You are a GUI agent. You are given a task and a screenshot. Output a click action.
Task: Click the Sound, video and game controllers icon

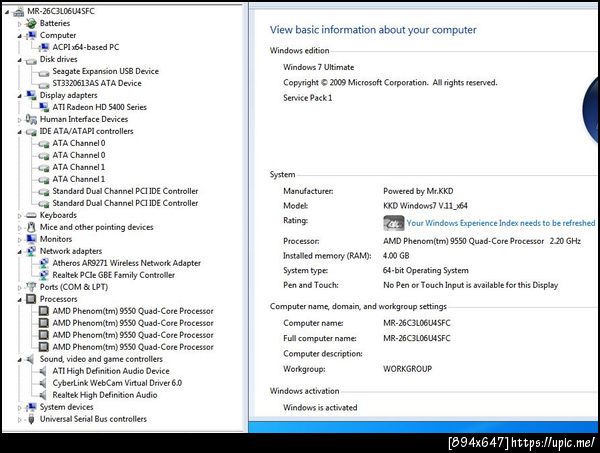[x=30, y=359]
